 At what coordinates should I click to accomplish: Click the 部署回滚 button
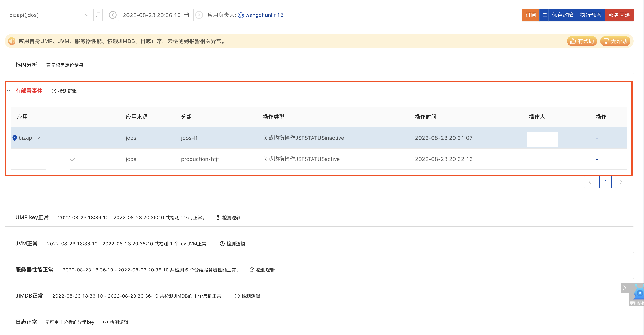619,15
